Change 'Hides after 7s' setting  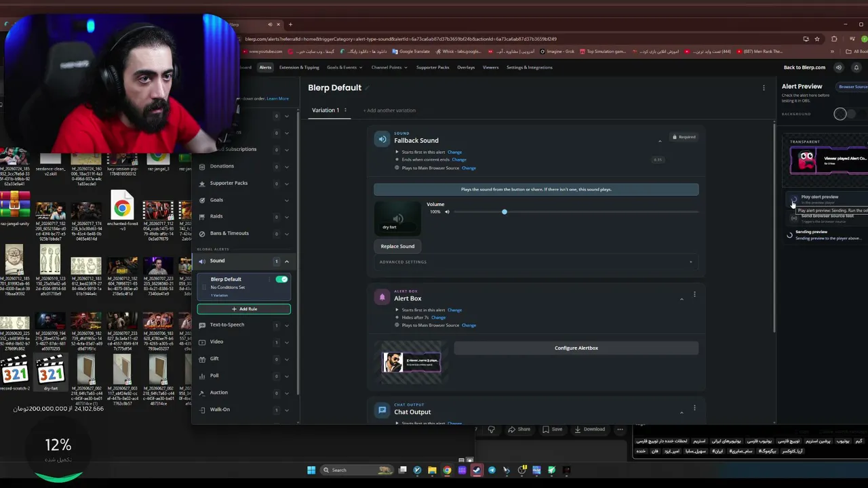438,318
